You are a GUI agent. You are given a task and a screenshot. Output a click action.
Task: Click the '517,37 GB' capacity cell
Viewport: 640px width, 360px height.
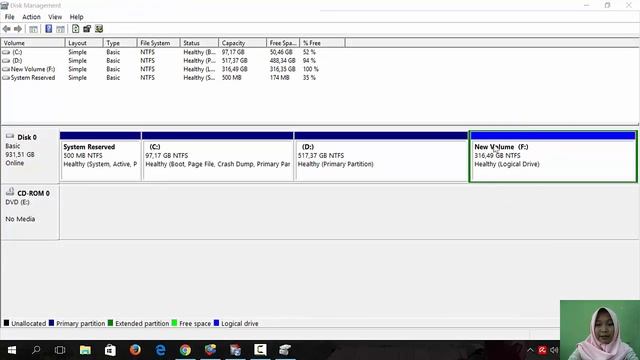(x=235, y=60)
